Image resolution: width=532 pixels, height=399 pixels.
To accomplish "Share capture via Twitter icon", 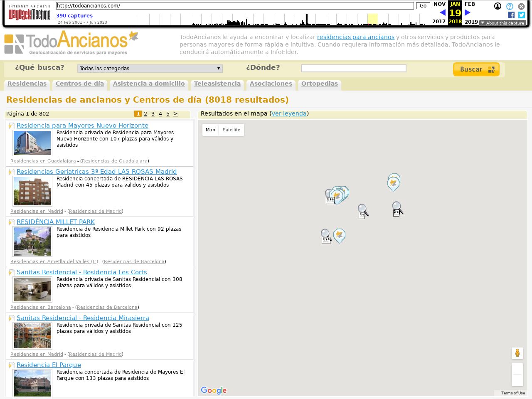I will click(522, 15).
